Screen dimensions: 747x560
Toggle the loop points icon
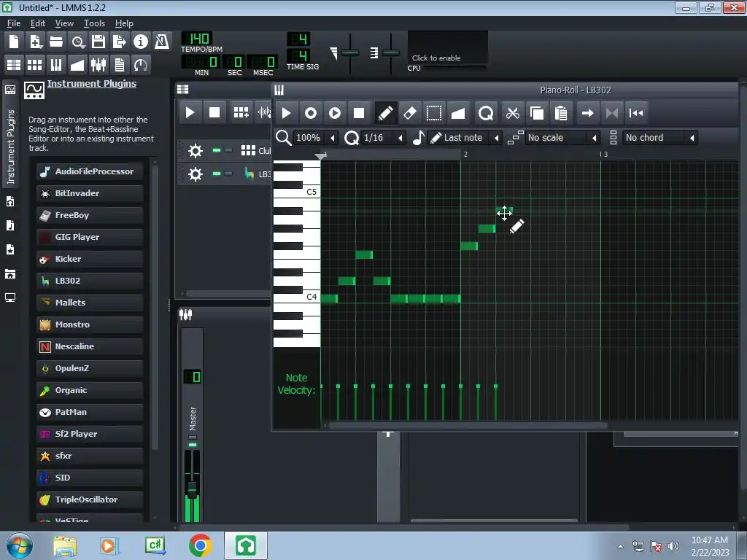612,113
